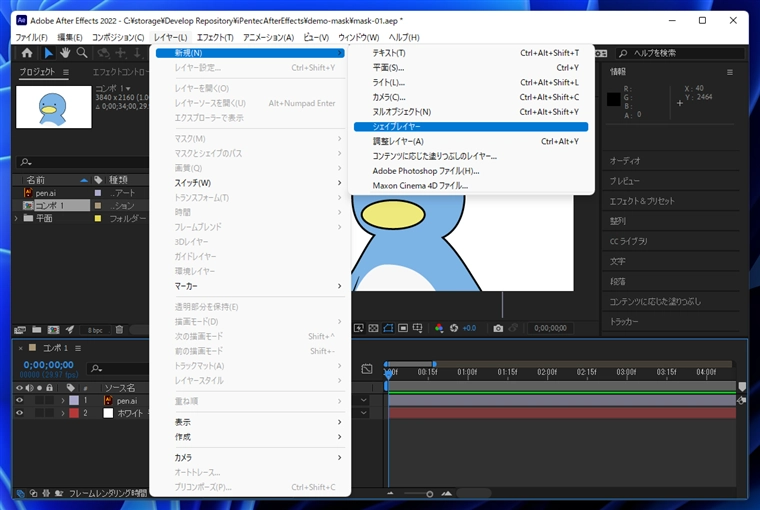Toggle transparency grid in viewer
Image resolution: width=760 pixels, height=510 pixels.
pyautogui.click(x=373, y=328)
